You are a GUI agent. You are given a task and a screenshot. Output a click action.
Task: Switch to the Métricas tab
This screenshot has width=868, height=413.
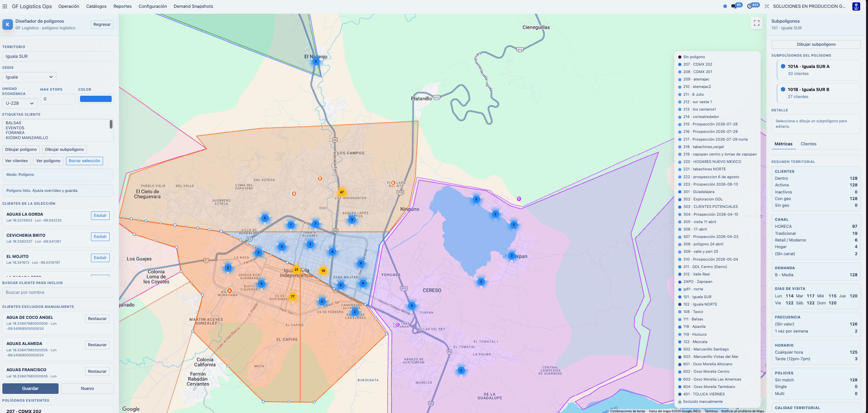point(783,144)
